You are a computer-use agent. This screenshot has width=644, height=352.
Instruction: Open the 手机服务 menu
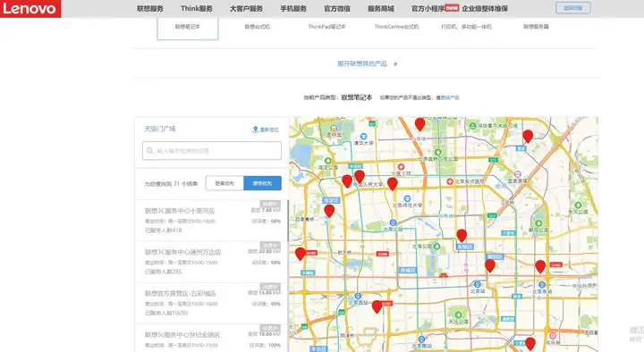pos(293,9)
